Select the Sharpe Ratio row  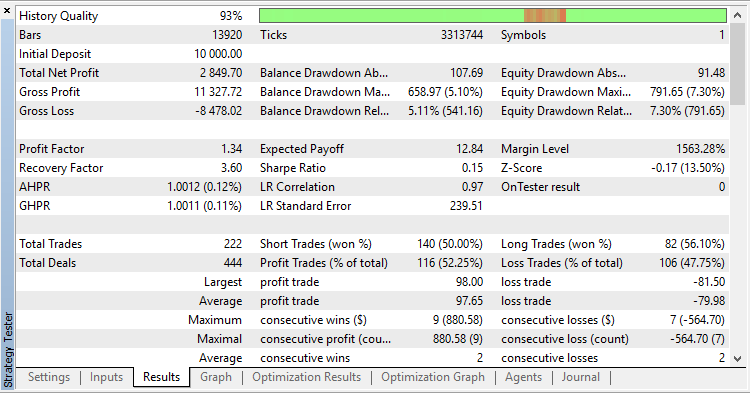coord(372,168)
